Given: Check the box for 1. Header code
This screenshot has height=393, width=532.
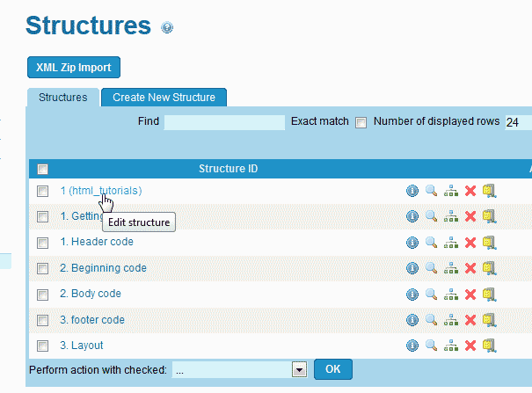Looking at the screenshot, I should point(42,243).
